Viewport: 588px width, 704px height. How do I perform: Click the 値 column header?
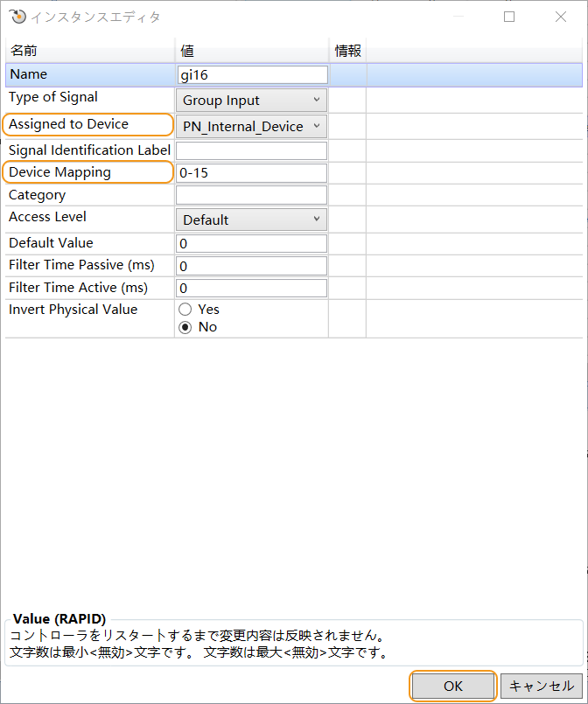coord(252,52)
